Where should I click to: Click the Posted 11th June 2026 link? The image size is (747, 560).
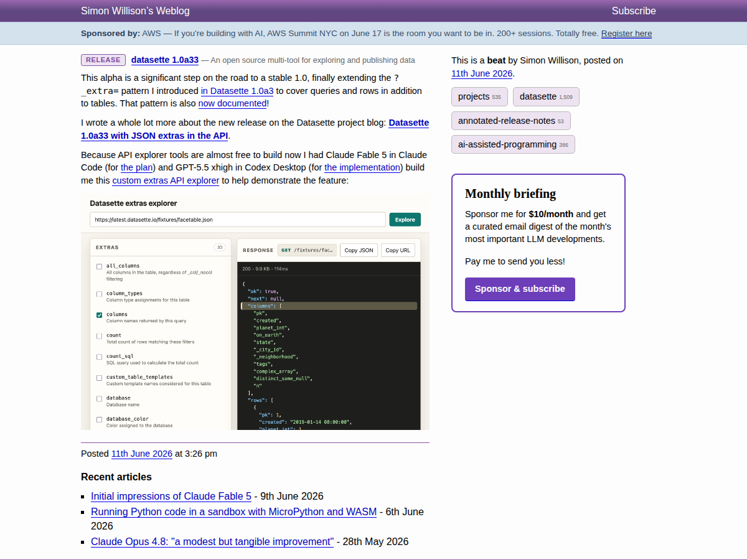click(142, 454)
